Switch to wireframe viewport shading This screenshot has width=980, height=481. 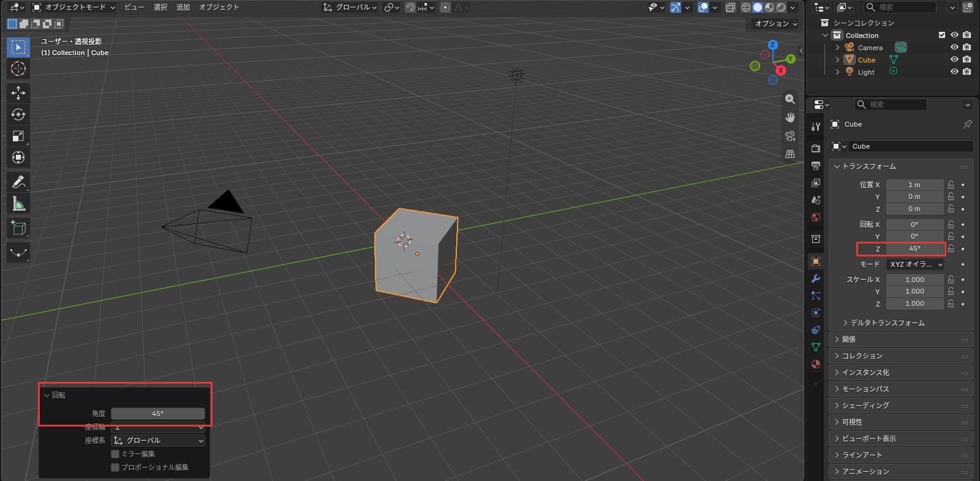tap(746, 7)
